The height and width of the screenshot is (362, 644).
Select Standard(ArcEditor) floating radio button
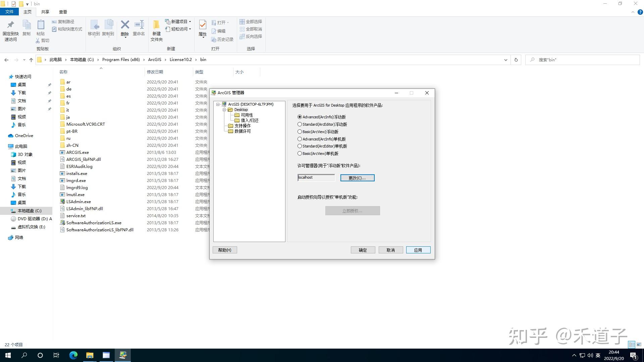[300, 124]
